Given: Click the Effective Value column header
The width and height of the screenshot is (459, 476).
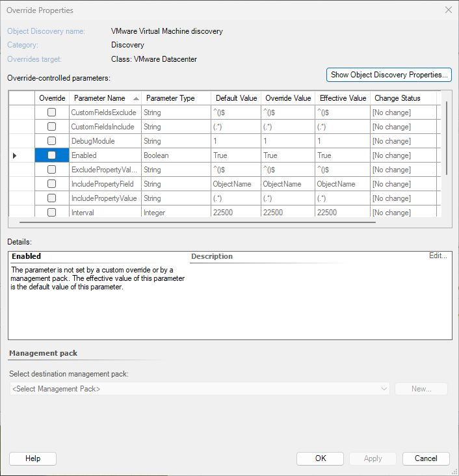Looking at the screenshot, I should point(343,98).
